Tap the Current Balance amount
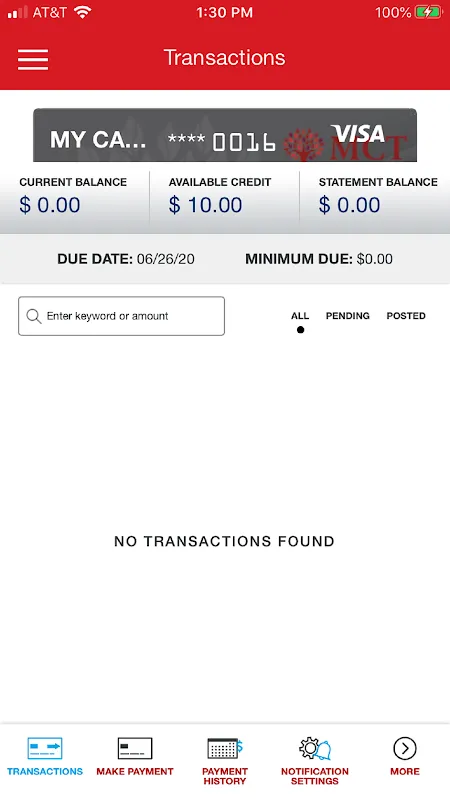450x800 pixels. tap(49, 205)
